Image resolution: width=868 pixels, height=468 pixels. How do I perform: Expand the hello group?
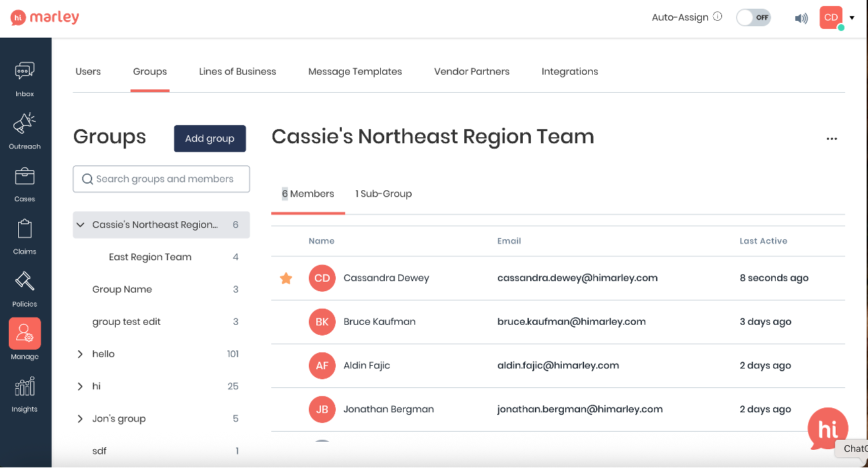81,354
